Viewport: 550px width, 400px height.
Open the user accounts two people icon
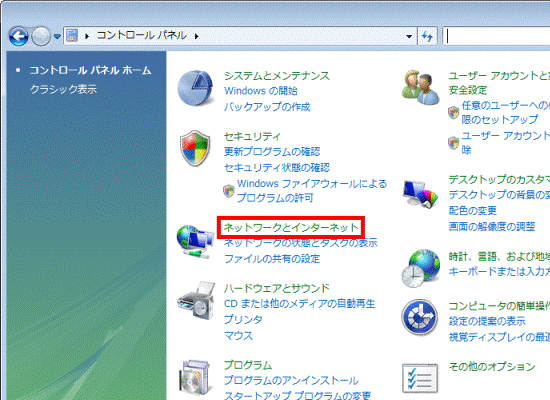(420, 87)
